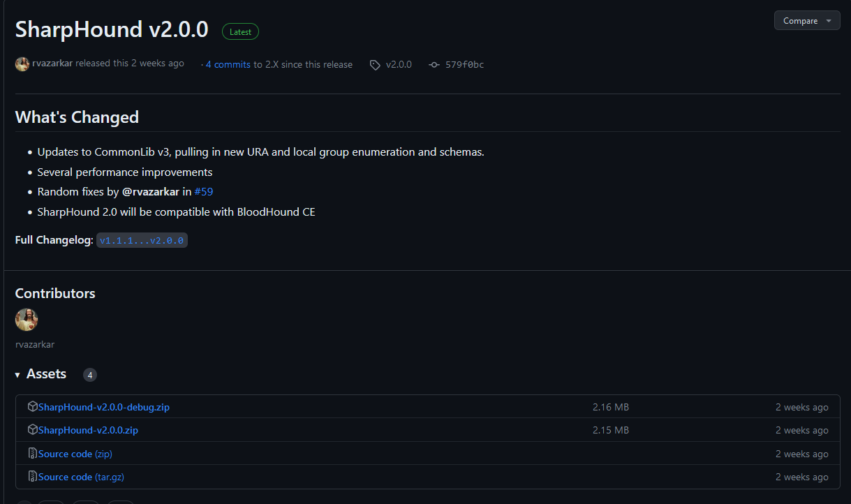Image resolution: width=851 pixels, height=504 pixels.
Task: Download Source code (zip)
Action: pos(75,454)
